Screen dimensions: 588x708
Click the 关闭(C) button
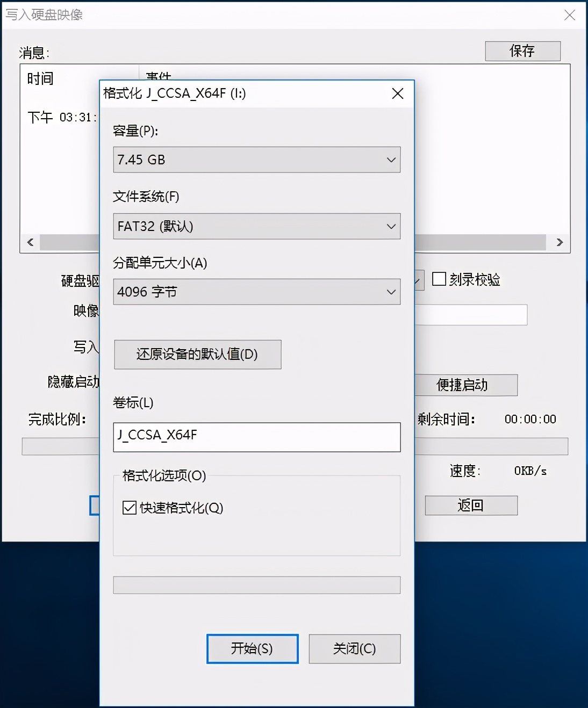point(354,649)
